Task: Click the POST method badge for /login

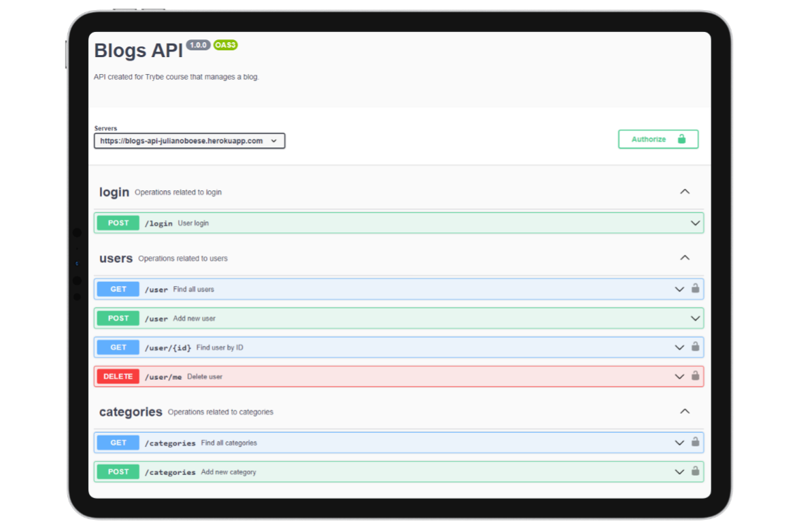Action: coord(118,223)
